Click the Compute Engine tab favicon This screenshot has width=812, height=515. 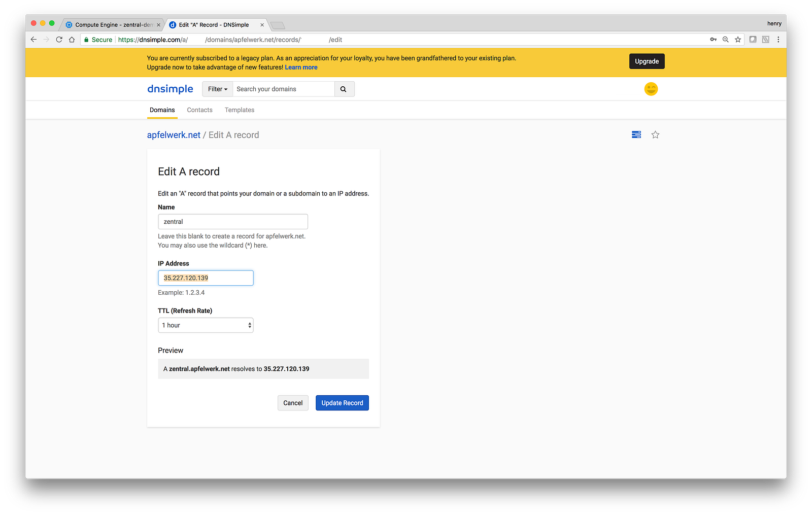coord(69,25)
